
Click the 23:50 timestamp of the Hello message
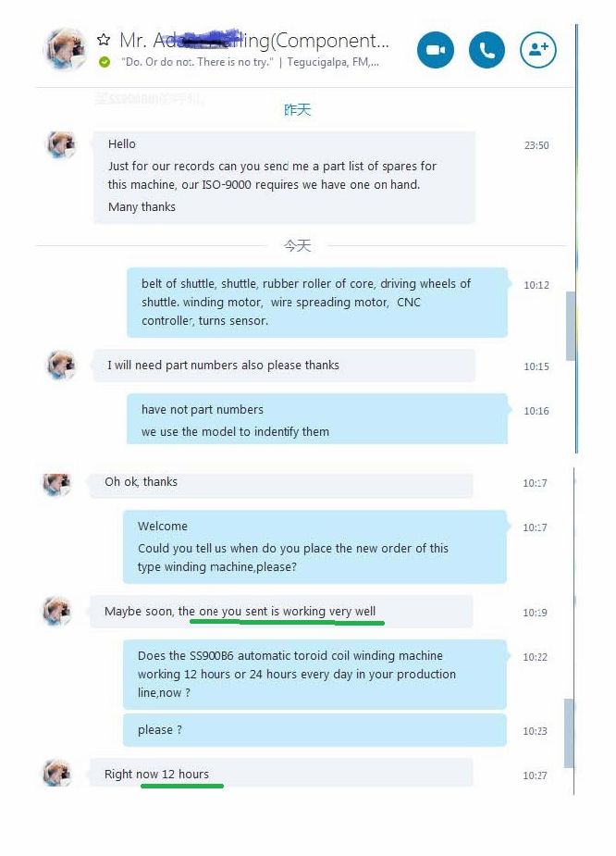tap(536, 145)
